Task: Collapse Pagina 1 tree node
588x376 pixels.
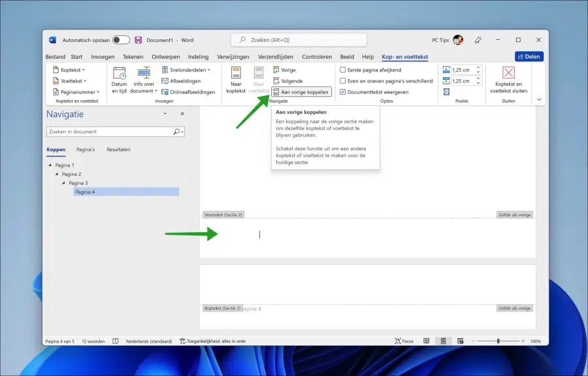Action: click(50, 165)
